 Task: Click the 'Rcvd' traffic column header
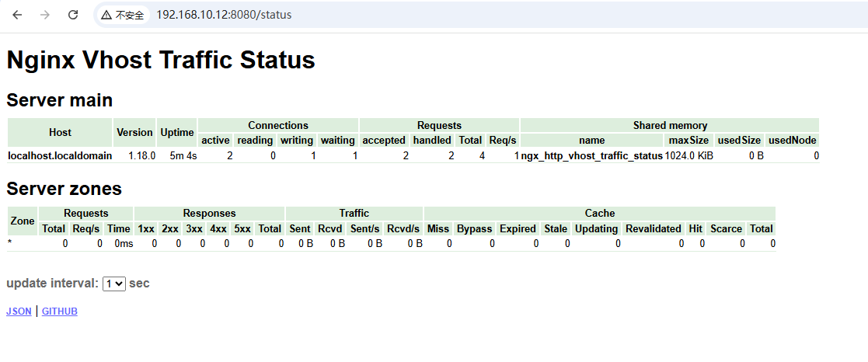pos(330,228)
